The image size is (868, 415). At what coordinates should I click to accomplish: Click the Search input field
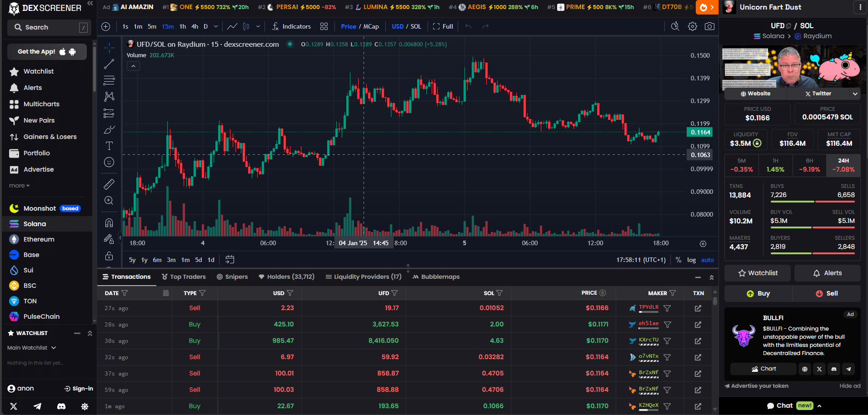[x=49, y=27]
